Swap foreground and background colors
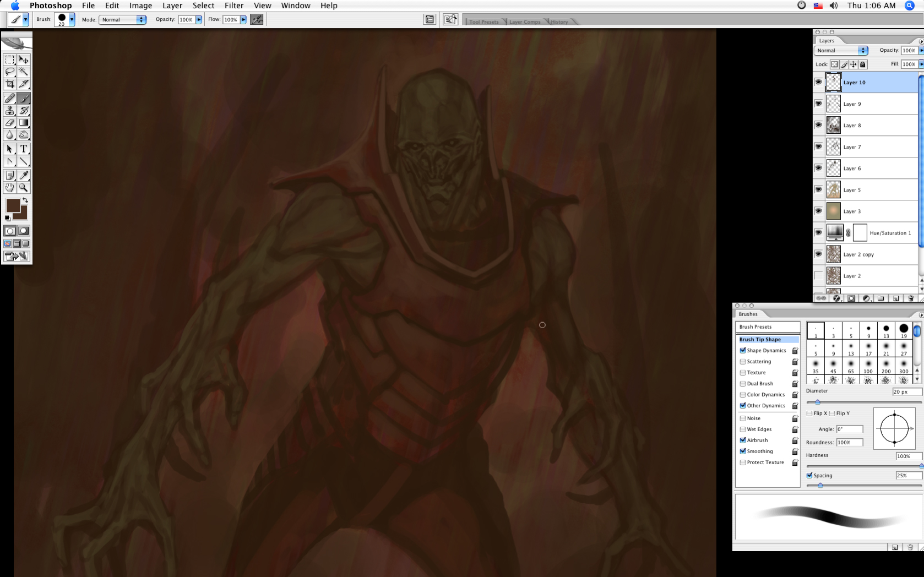The height and width of the screenshot is (577, 924). pos(25,200)
